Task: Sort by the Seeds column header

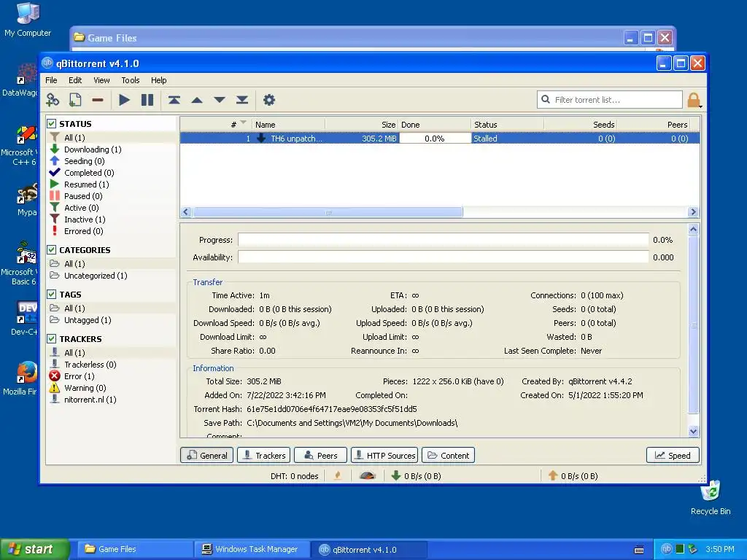Action: tap(580, 125)
